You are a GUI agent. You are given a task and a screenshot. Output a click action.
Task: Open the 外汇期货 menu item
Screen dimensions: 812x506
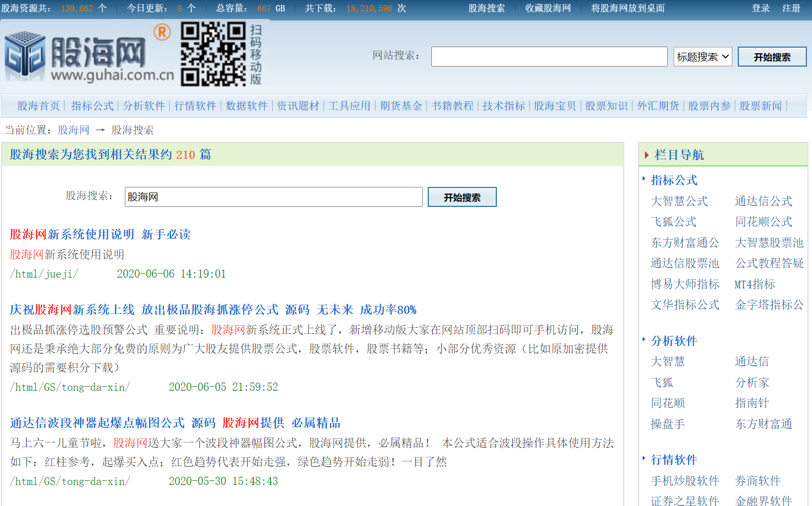pyautogui.click(x=658, y=106)
